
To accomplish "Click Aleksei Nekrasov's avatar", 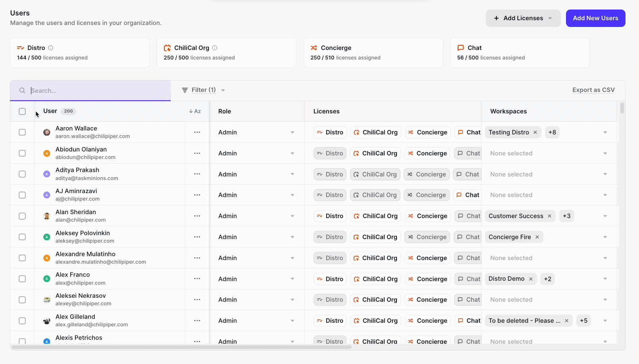I will [47, 300].
